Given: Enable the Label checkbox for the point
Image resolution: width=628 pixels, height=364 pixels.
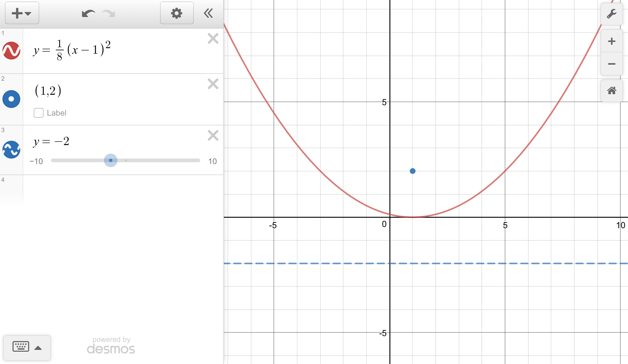Looking at the screenshot, I should (39, 113).
